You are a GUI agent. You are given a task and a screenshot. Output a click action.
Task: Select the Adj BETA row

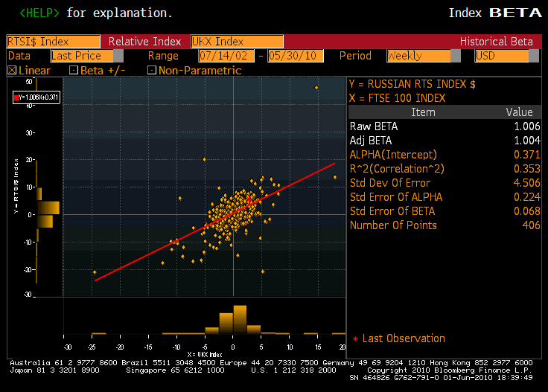(x=445, y=141)
